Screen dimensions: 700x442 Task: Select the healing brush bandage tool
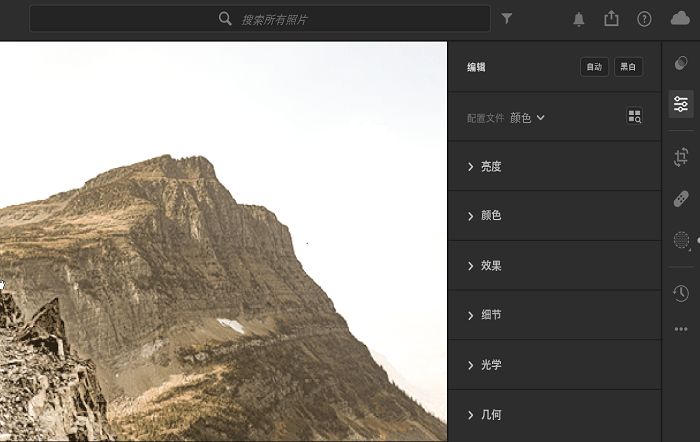coord(681,199)
